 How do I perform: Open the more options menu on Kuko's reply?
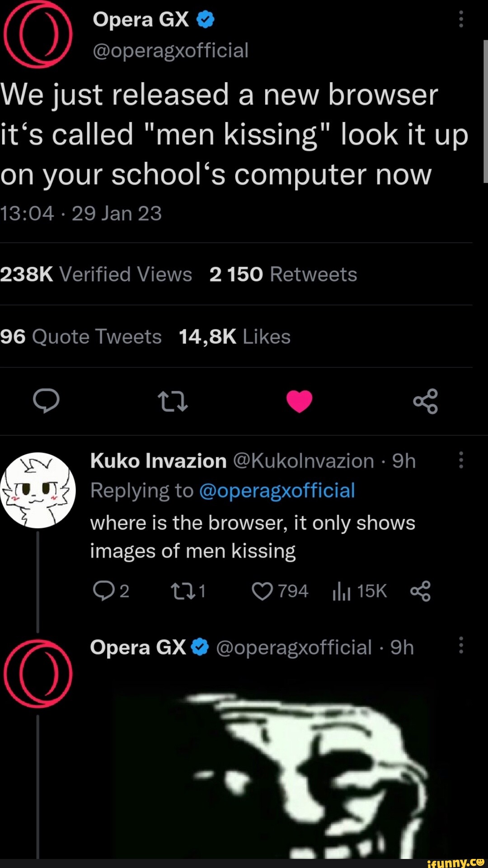(461, 460)
